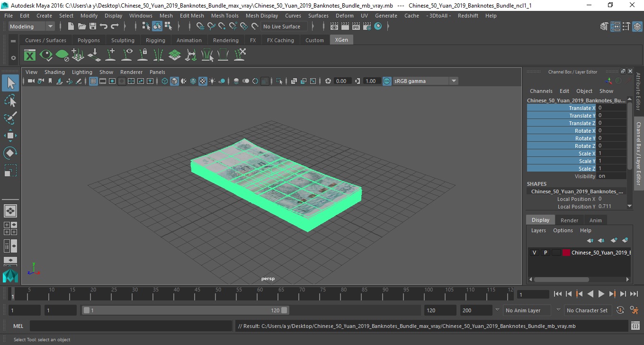Switch to the Rigging shelf tab
The image size is (644, 345).
[x=155, y=40]
